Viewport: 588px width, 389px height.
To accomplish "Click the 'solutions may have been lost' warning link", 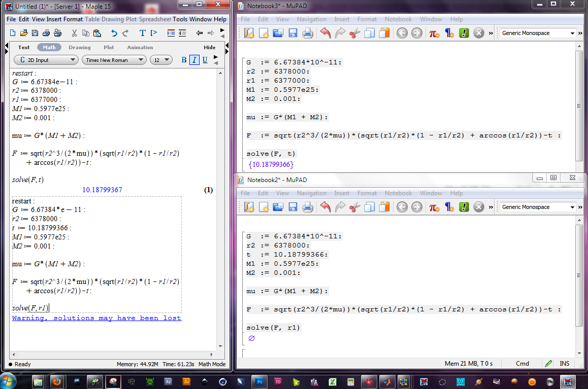I will click(96, 318).
